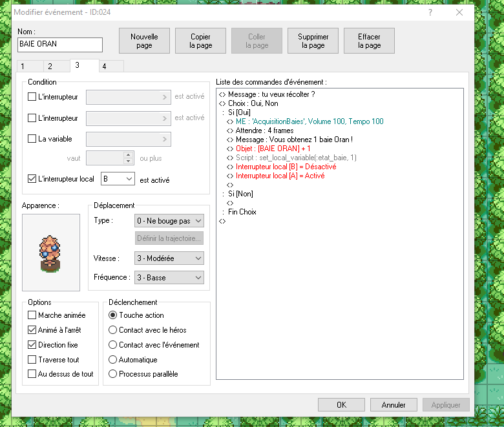The image size is (504, 427).
Task: Enable the La variable condition checkbox
Action: pos(32,139)
